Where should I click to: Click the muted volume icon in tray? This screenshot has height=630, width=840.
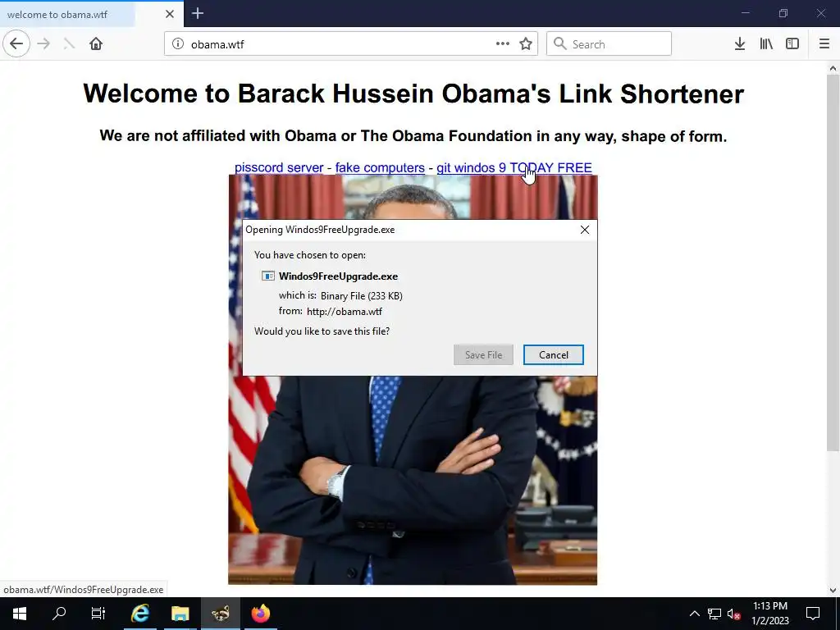click(x=734, y=614)
